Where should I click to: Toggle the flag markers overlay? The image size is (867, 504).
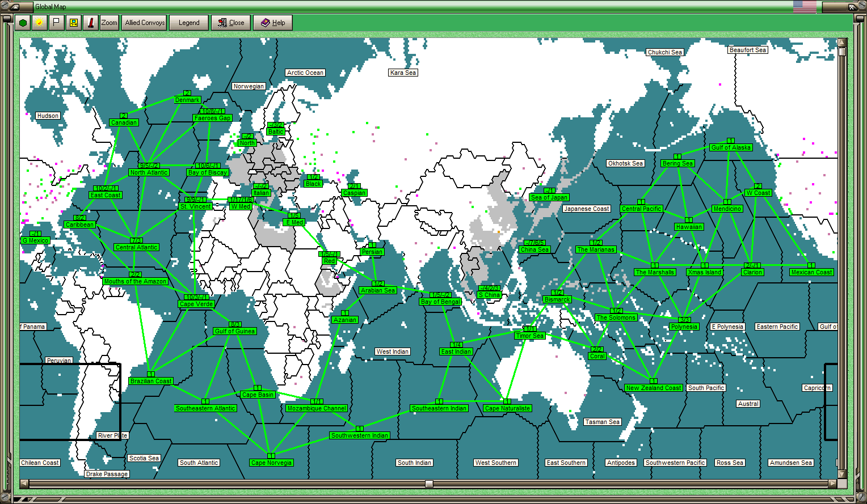pyautogui.click(x=55, y=23)
